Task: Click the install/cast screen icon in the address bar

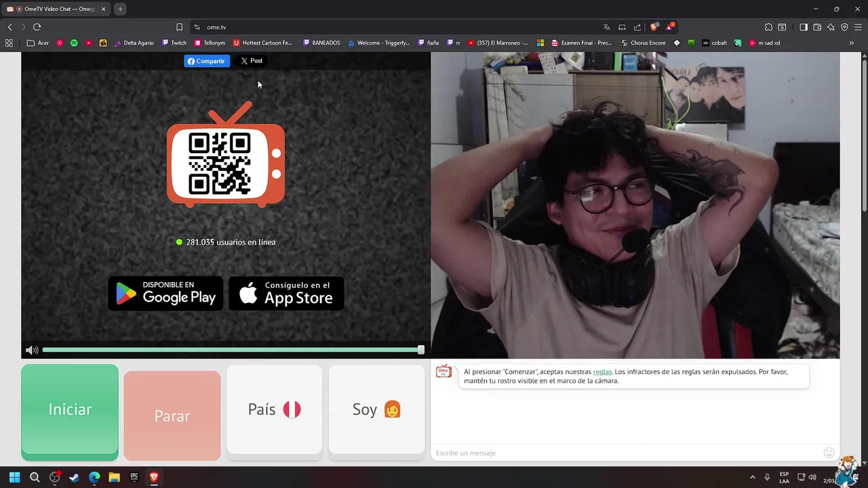Action: point(622,27)
